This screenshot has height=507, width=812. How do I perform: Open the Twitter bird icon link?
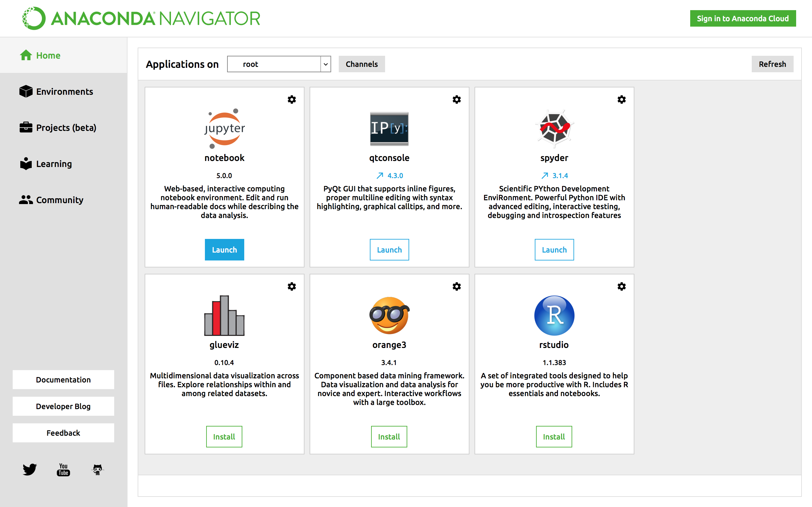29,469
